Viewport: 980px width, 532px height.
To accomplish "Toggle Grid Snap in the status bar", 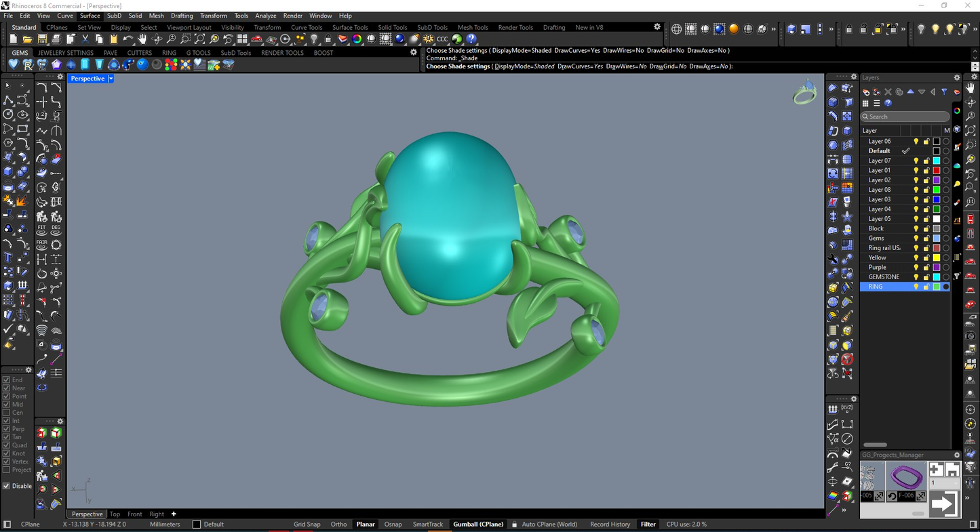I will click(x=307, y=525).
